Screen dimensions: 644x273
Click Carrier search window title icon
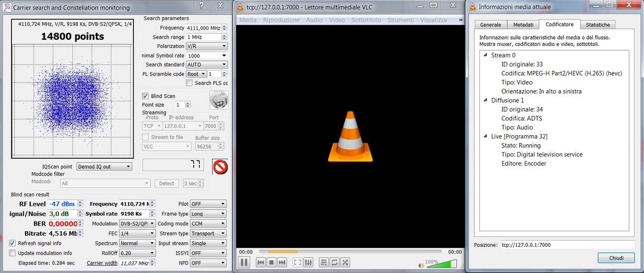(x=7, y=7)
